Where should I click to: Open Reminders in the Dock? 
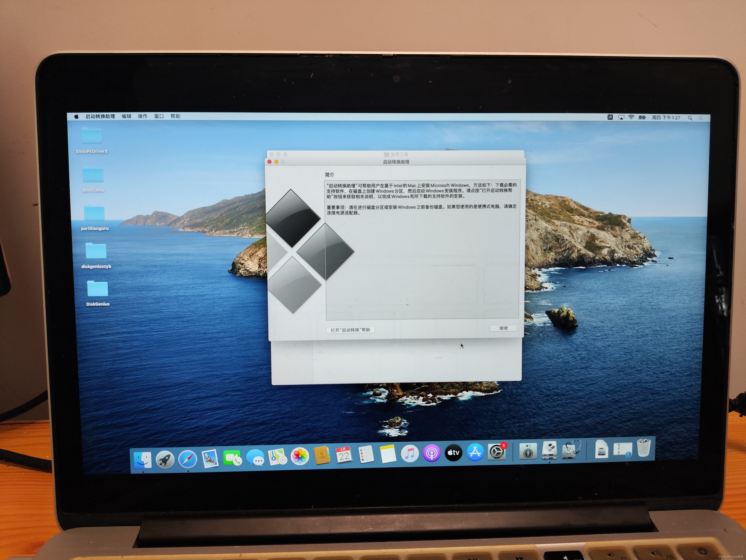[x=366, y=455]
